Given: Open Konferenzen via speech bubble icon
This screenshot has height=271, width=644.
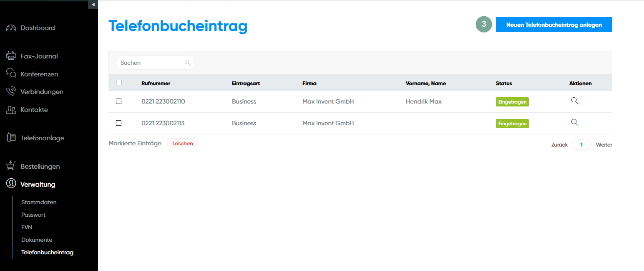Looking at the screenshot, I should click(11, 73).
